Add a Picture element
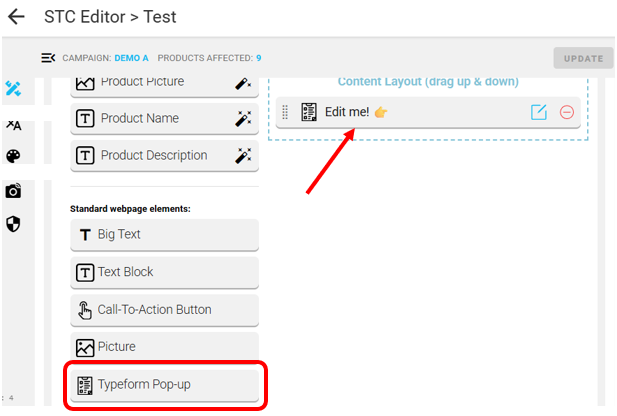 pos(164,347)
